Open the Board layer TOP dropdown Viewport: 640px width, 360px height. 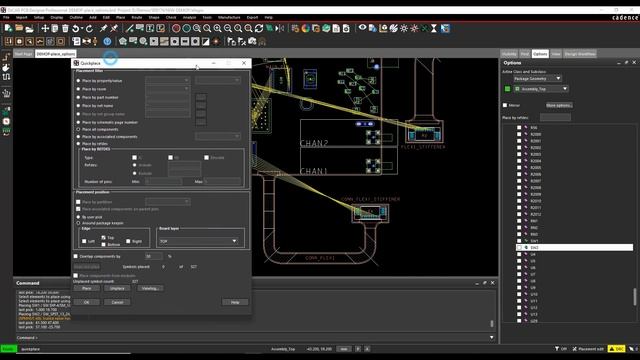(198, 241)
